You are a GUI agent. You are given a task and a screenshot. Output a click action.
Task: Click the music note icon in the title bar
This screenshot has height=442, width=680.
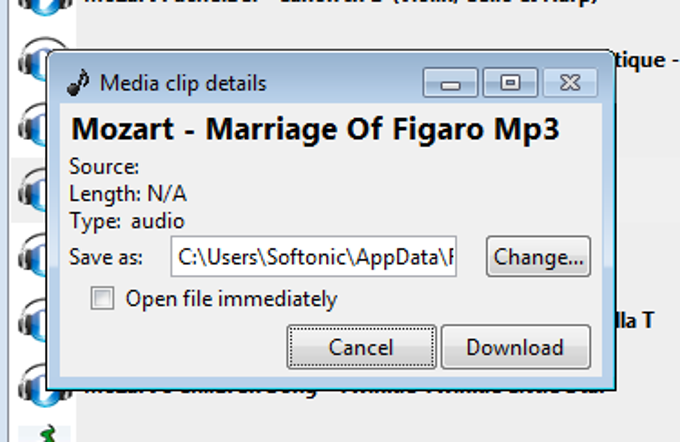[x=78, y=82]
